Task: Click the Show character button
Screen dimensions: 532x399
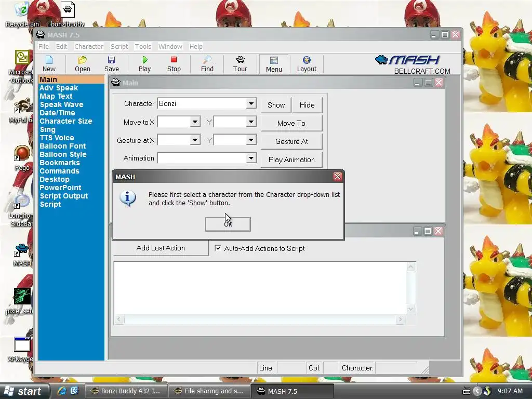Action: [276, 105]
